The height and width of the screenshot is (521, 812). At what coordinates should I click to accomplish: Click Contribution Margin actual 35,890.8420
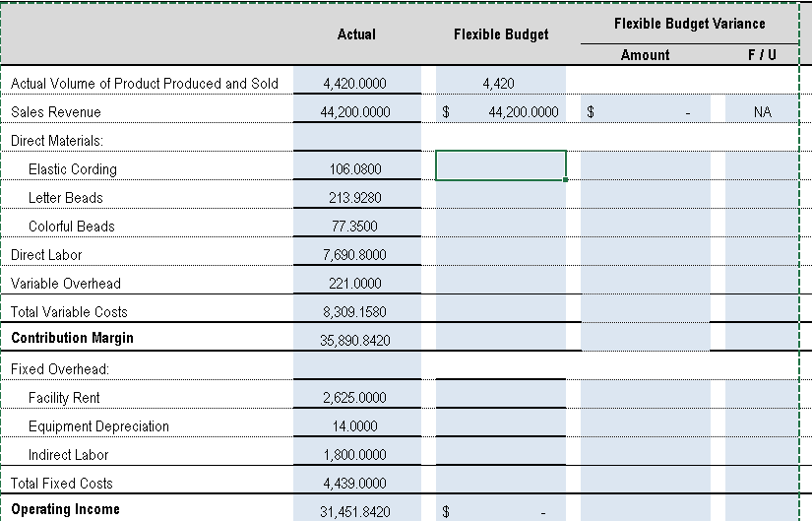355,340
